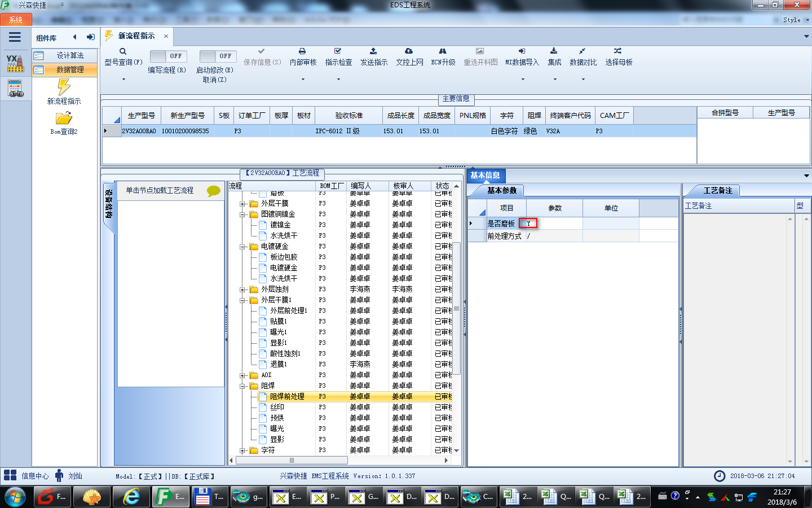Open Bom查询2 folder icon
The width and height of the screenshot is (812, 508).
(x=64, y=118)
